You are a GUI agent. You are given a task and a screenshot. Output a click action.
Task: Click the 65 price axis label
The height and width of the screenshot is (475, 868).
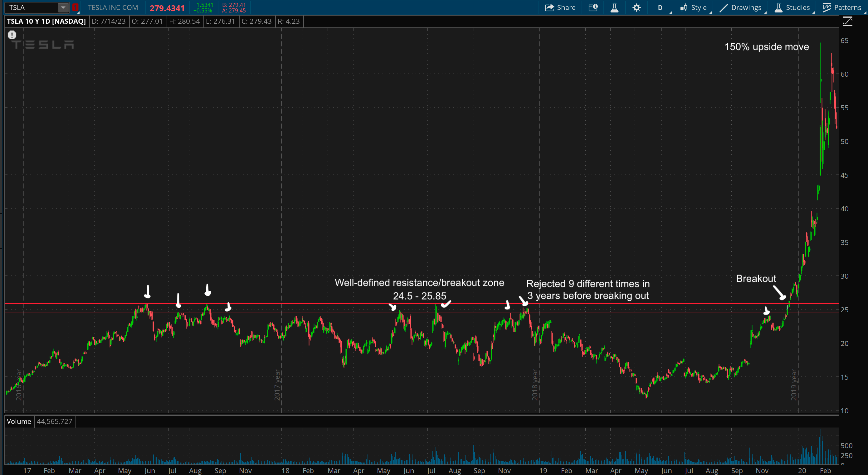click(844, 41)
